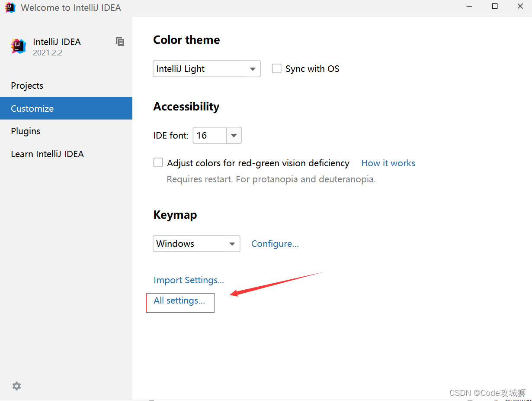Click the How it works link
Screen dimensions: 532x401
(388, 163)
